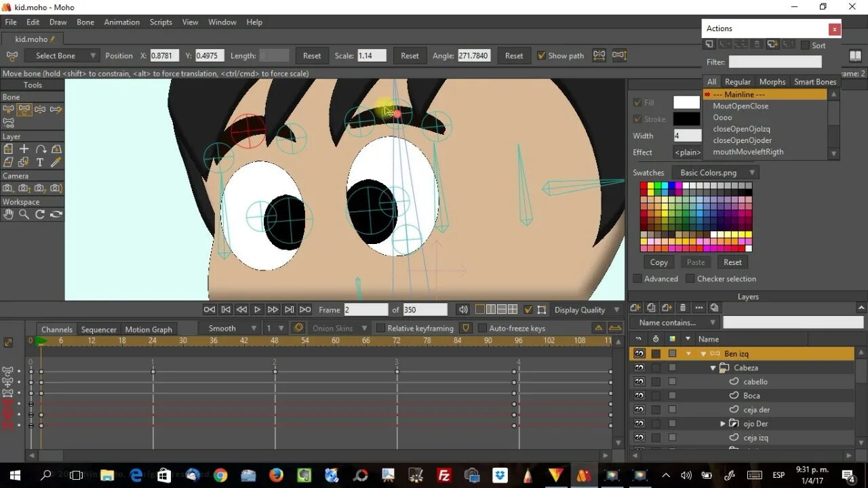Collapse the Cabeza layer group

[x=713, y=368]
